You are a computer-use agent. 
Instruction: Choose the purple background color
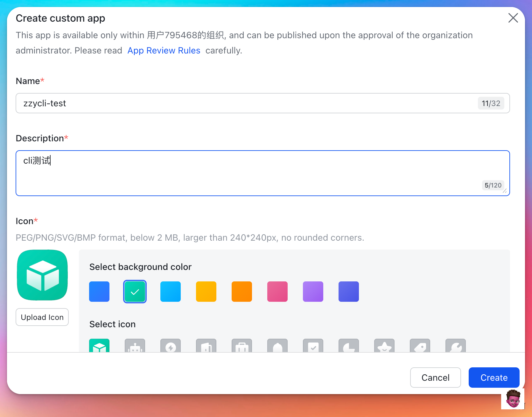[x=313, y=292]
